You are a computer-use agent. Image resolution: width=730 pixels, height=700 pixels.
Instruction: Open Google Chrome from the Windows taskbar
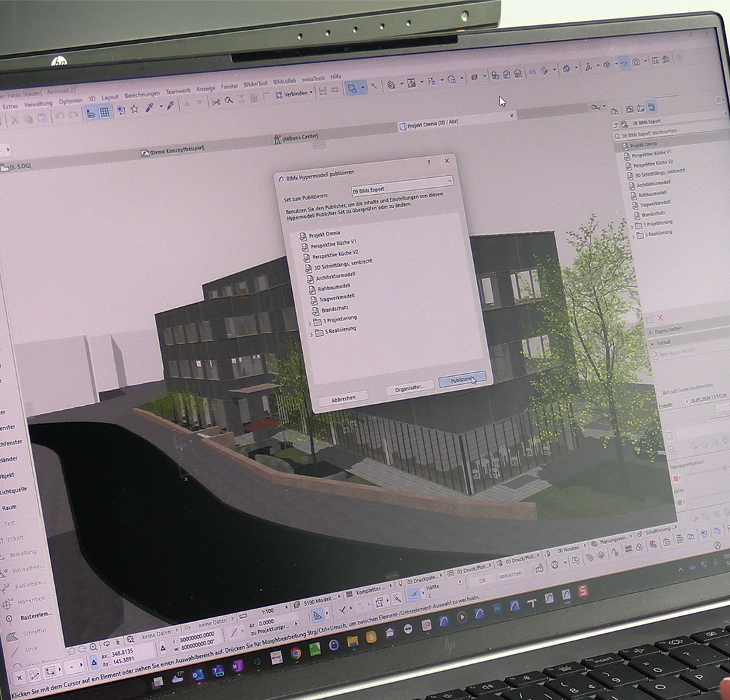coord(295,654)
